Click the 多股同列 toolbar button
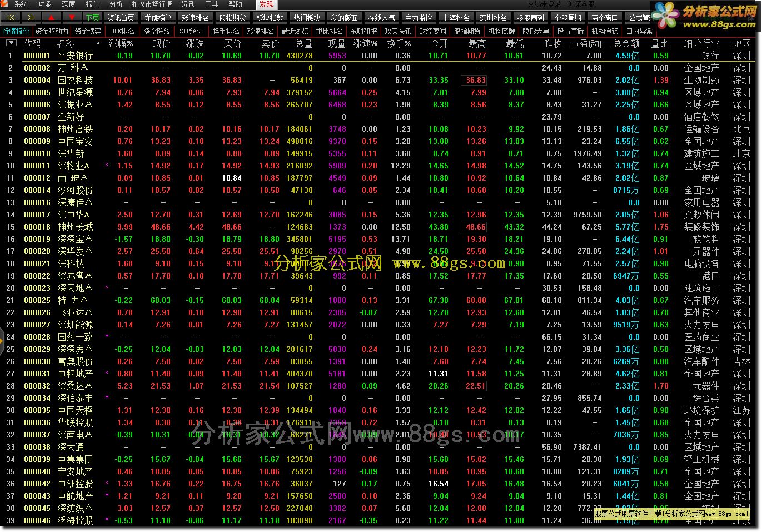The width and height of the screenshot is (762, 532). pyautogui.click(x=531, y=18)
